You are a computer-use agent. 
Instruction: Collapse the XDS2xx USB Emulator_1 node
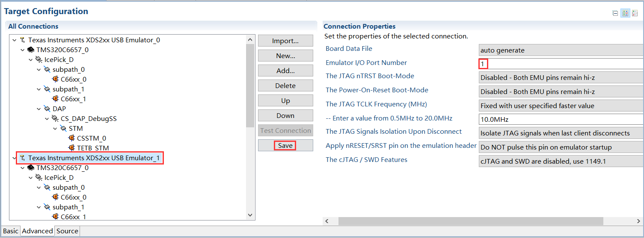tap(15, 158)
